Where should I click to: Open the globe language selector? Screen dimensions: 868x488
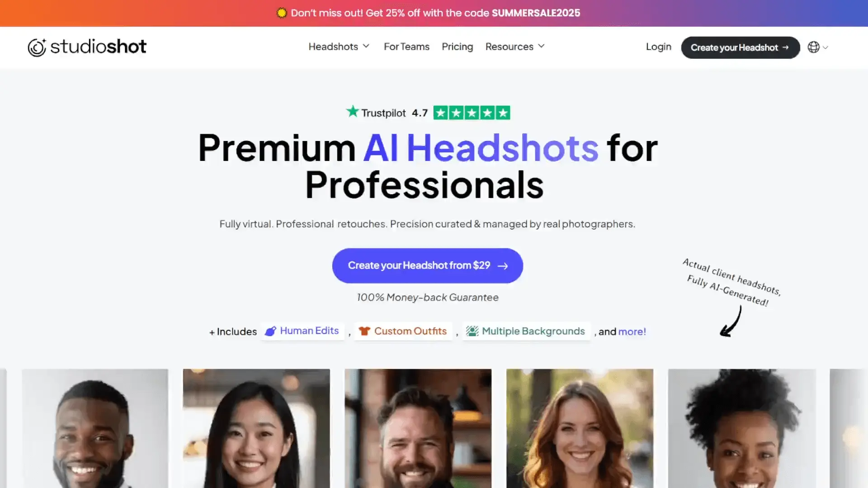(813, 47)
